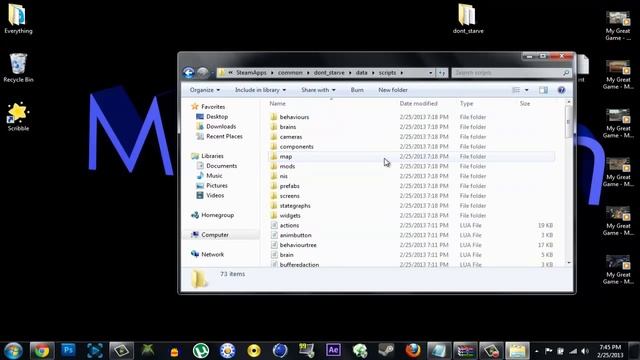The width and height of the screenshot is (640, 360).
Task: Change view using the views icon
Action: click(x=516, y=90)
